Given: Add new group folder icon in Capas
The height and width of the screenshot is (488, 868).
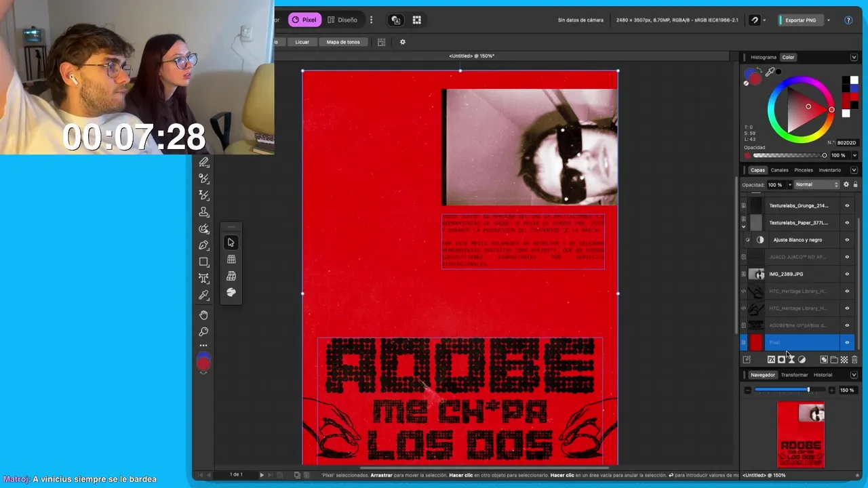Looking at the screenshot, I should coord(834,360).
